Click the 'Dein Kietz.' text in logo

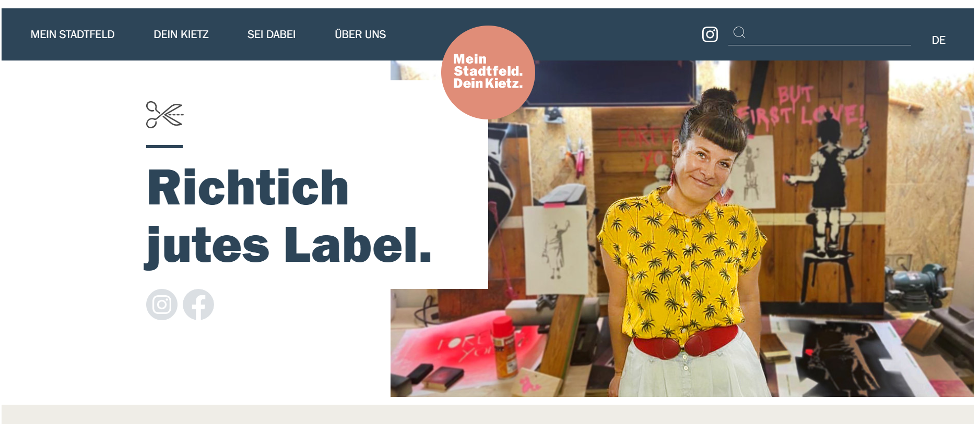pos(488,83)
